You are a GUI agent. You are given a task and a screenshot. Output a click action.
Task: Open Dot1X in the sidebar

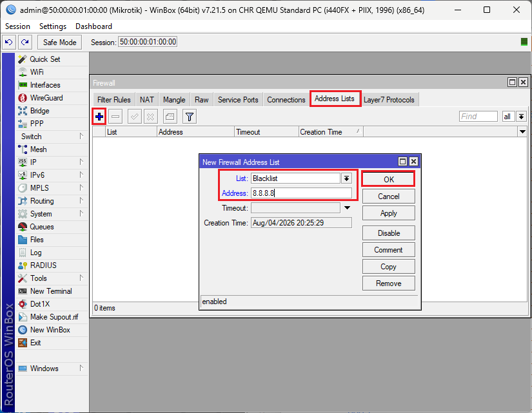(x=53, y=304)
